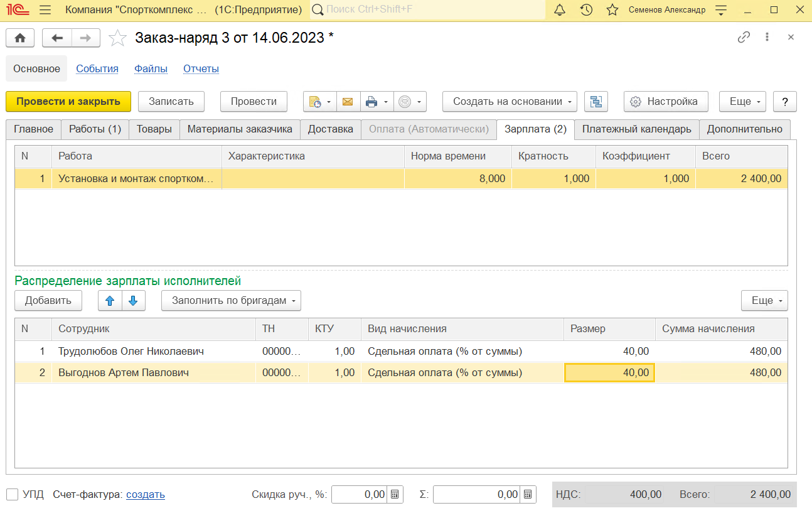Open the history clock icon

pyautogui.click(x=587, y=10)
